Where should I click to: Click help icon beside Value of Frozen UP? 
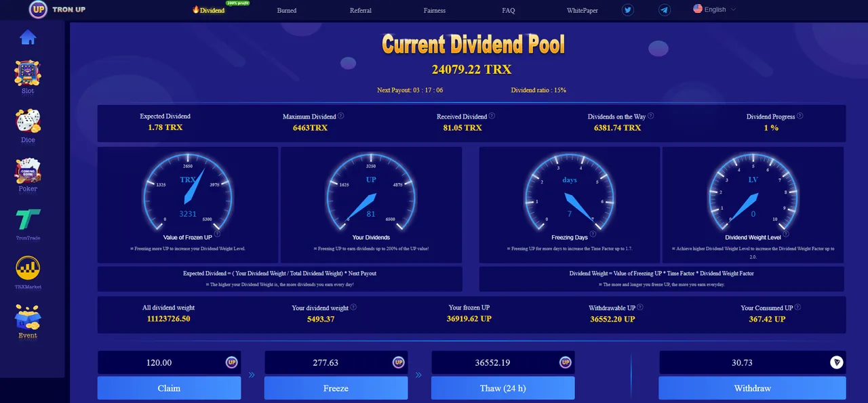(x=217, y=234)
